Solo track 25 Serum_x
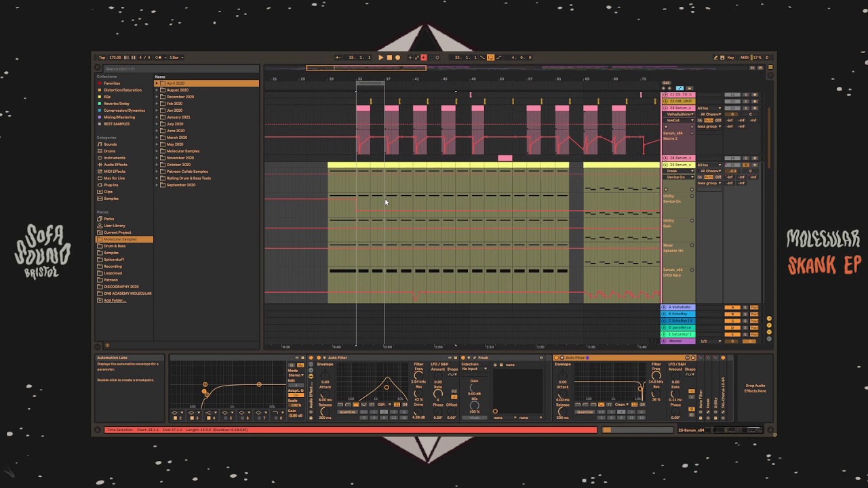Image resolution: width=868 pixels, height=488 pixels. (746, 165)
